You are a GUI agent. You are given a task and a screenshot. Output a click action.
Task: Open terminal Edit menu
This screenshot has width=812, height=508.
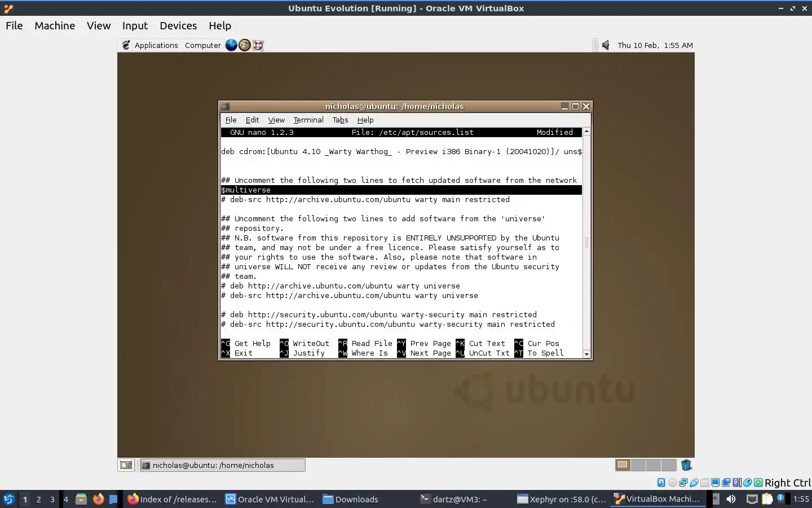point(252,120)
